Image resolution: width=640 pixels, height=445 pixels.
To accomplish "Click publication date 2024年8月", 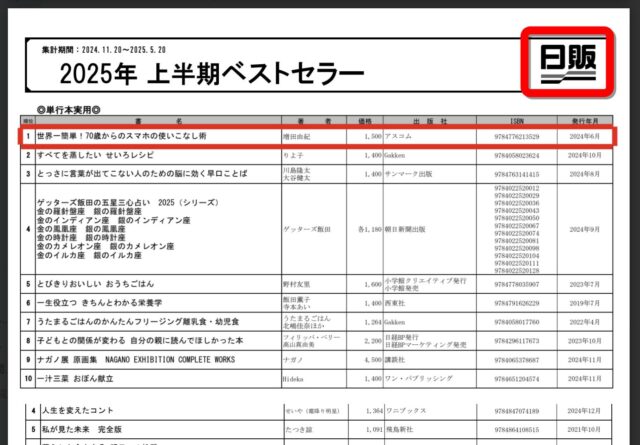I will click(x=585, y=174).
